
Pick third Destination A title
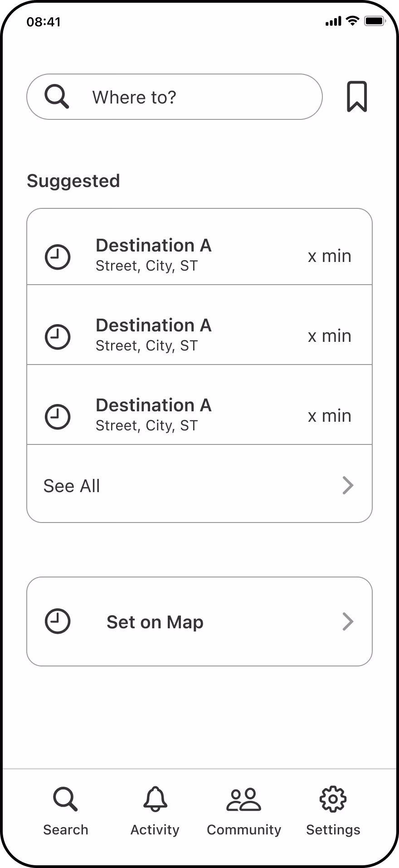click(x=154, y=405)
